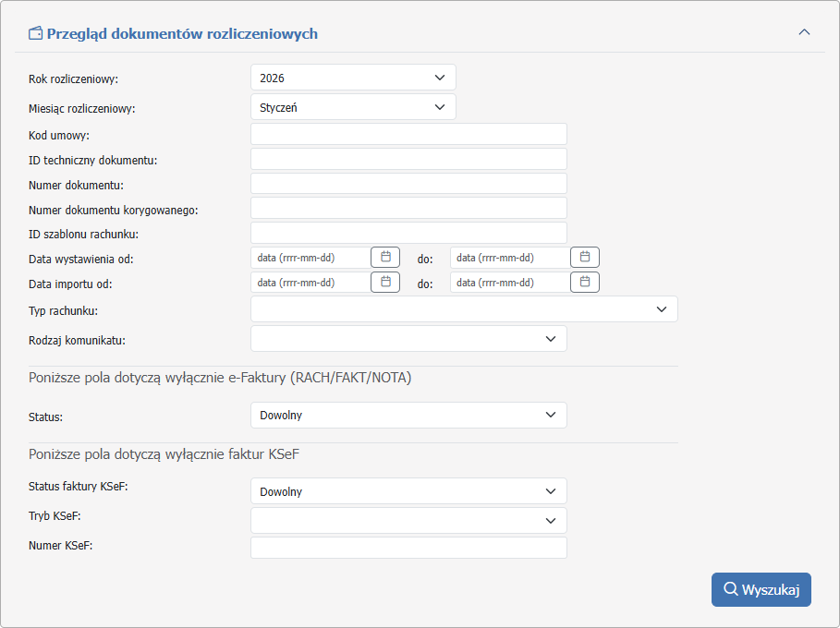The width and height of the screenshot is (840, 628).
Task: Click the Numer dokumentu korygowanego field
Action: (x=408, y=209)
